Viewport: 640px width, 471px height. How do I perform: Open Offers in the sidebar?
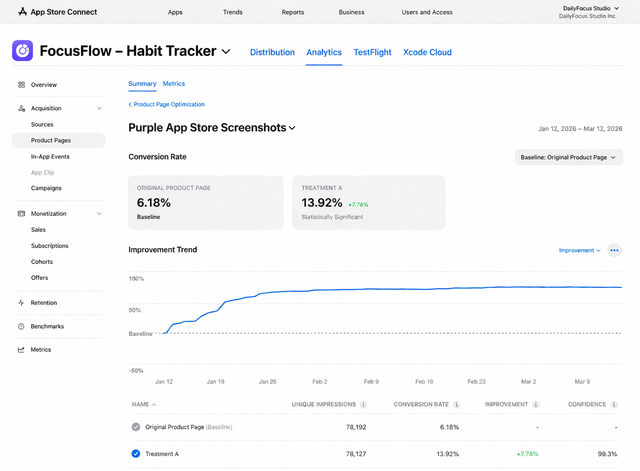40,278
